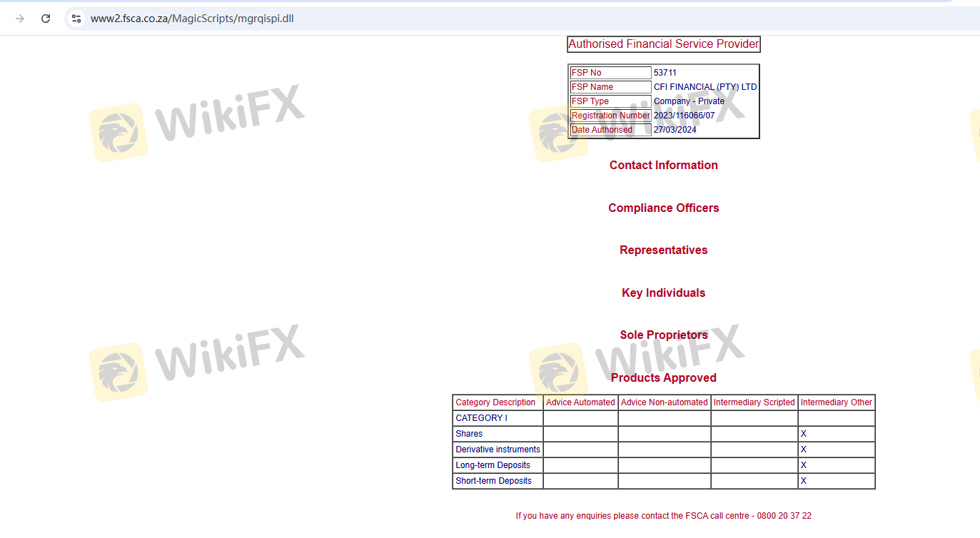Click the CFI FINANCIAL (PTY) LTD name
The width and height of the screenshot is (980, 538).
coord(704,87)
